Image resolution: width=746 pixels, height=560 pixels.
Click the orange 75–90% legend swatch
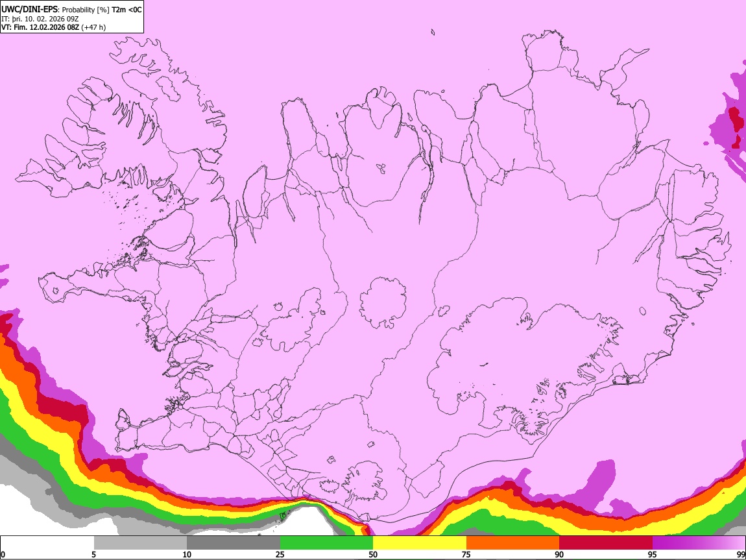tap(512, 543)
